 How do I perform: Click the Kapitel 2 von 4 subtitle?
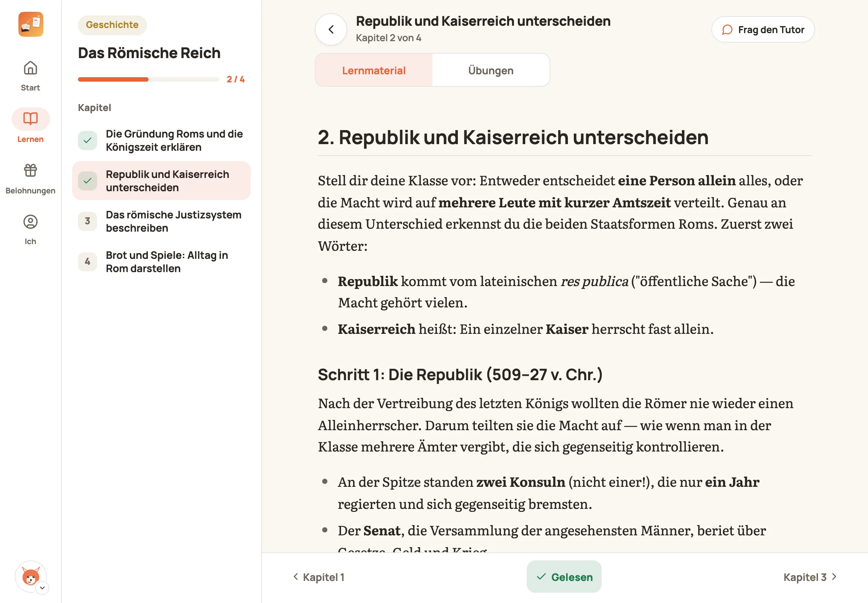[x=388, y=38]
